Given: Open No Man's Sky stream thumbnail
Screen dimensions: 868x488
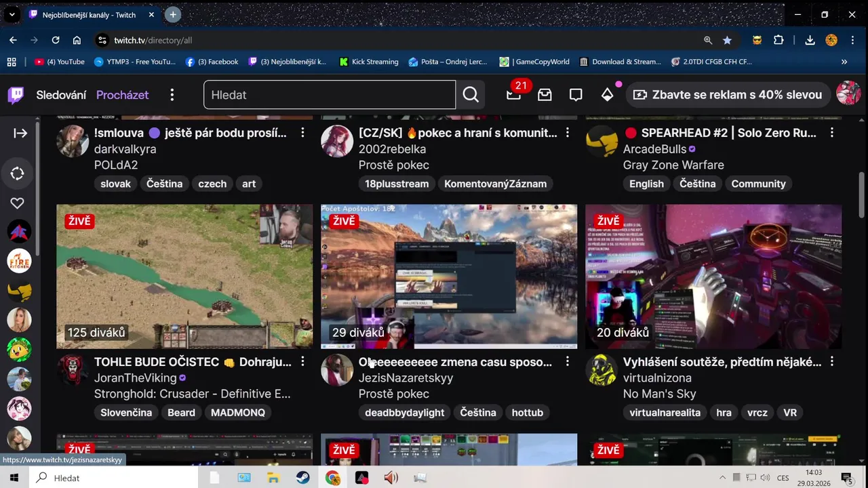Looking at the screenshot, I should tap(713, 277).
